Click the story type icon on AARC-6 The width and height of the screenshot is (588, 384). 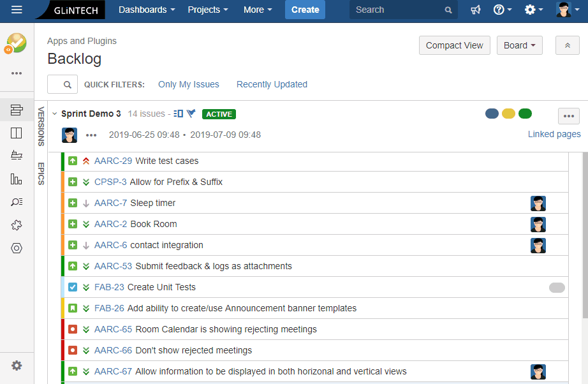73,245
